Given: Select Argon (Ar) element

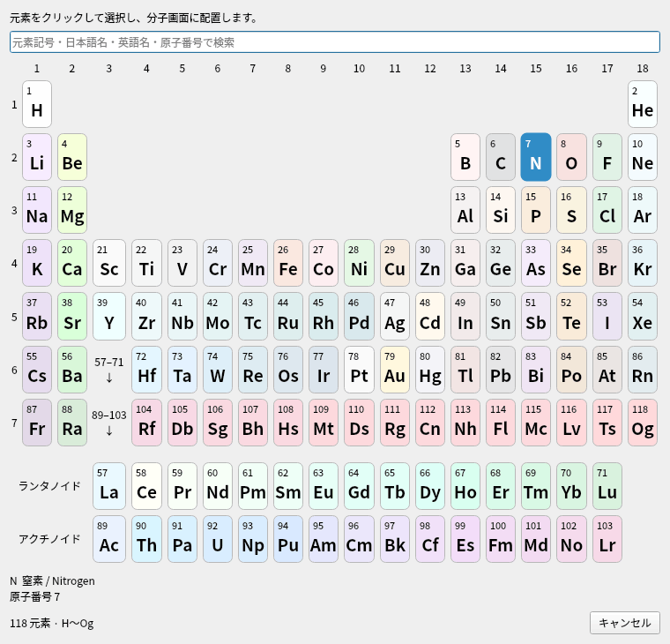Looking at the screenshot, I should (642, 210).
